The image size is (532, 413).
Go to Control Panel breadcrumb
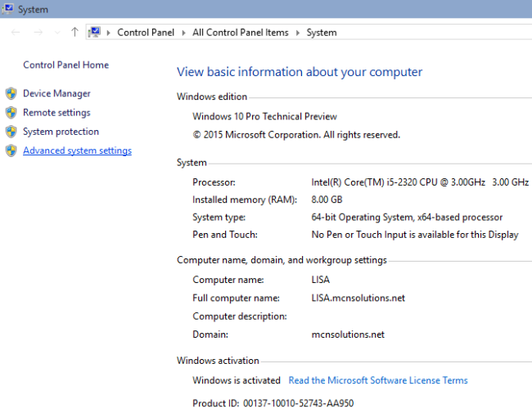point(145,33)
